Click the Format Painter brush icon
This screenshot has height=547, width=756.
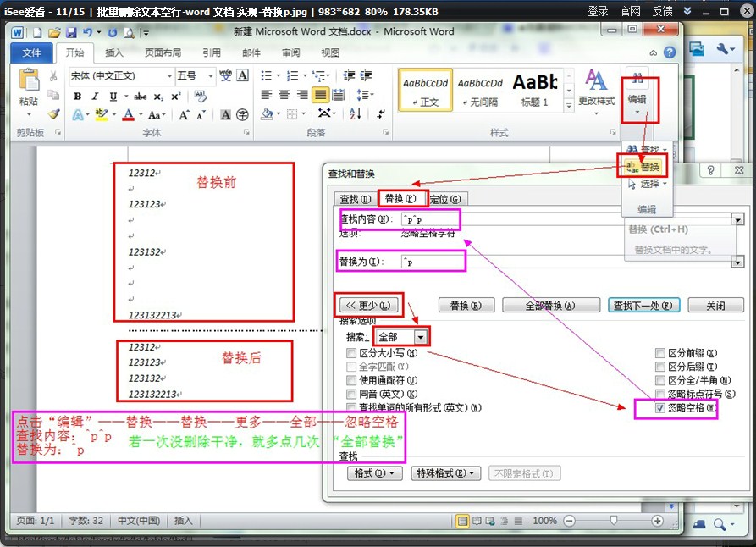coord(54,114)
